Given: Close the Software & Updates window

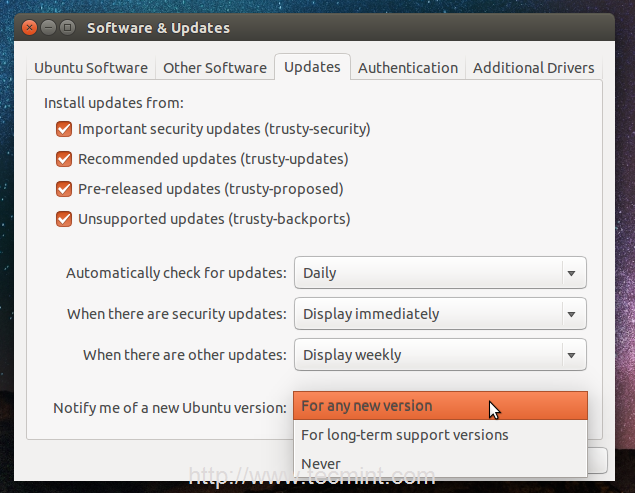Looking at the screenshot, I should pos(31,28).
